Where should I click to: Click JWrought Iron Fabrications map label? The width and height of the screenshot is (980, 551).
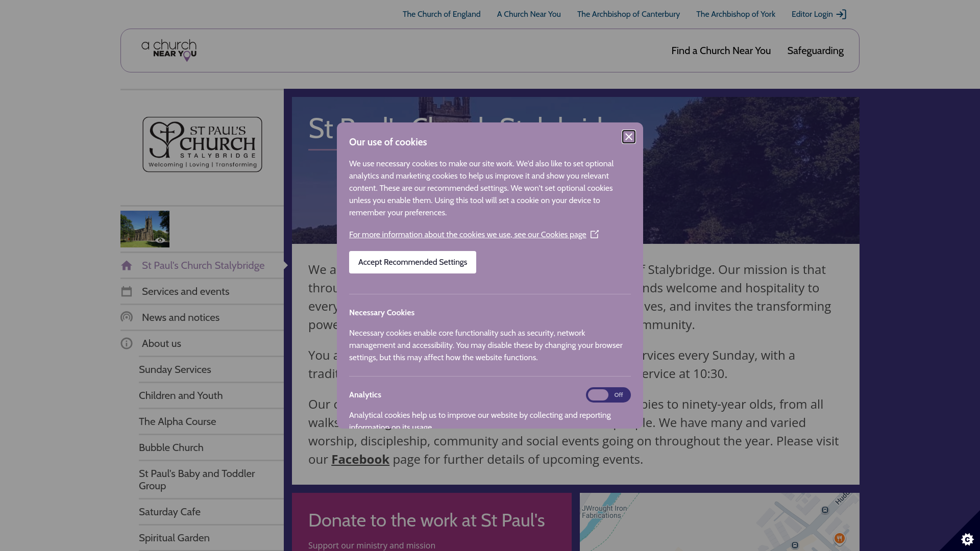[604, 512]
